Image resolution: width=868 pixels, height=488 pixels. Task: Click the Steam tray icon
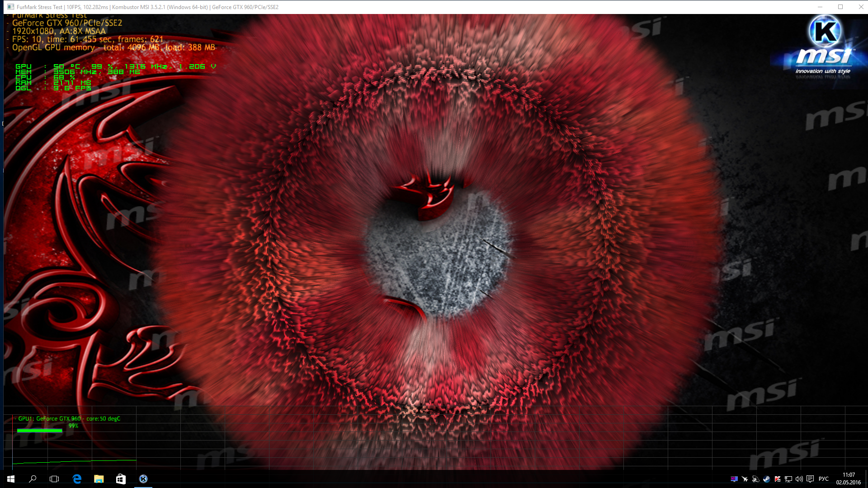coord(766,479)
